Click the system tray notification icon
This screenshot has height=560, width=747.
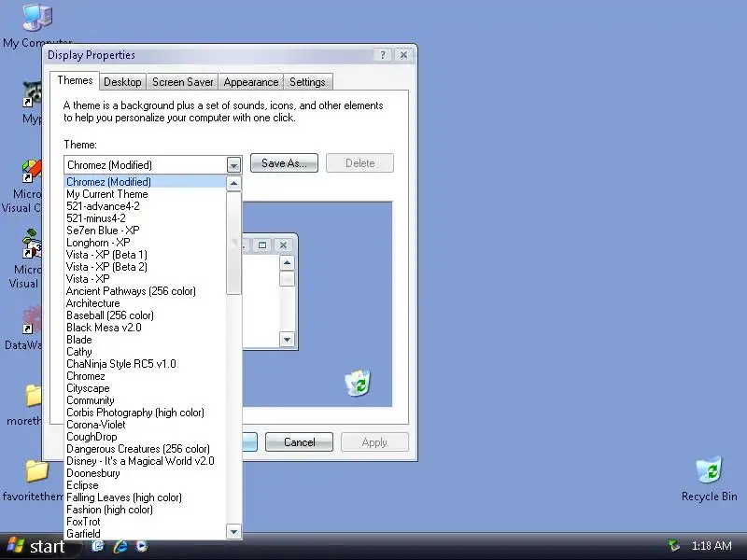coord(673,546)
